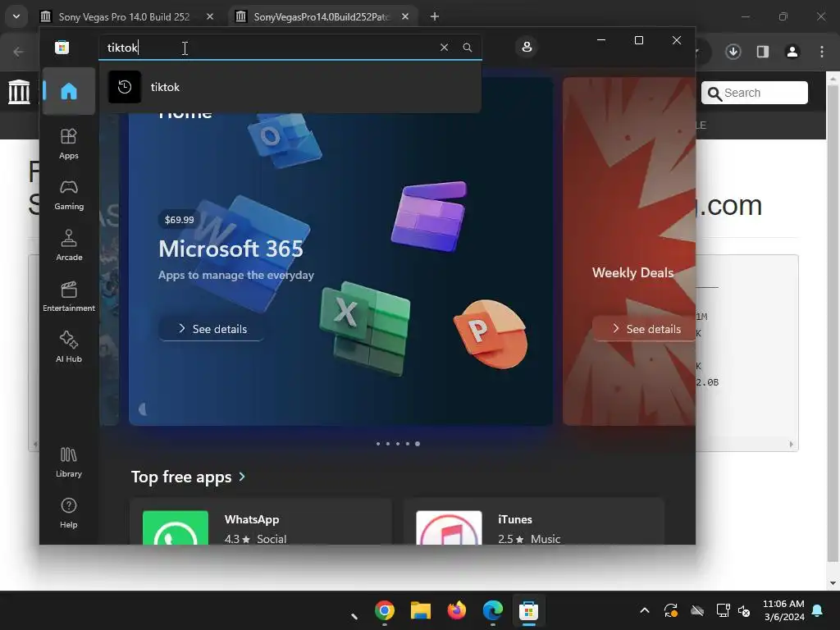840x630 pixels.
Task: Select tiktok search history suggestion
Action: click(290, 87)
